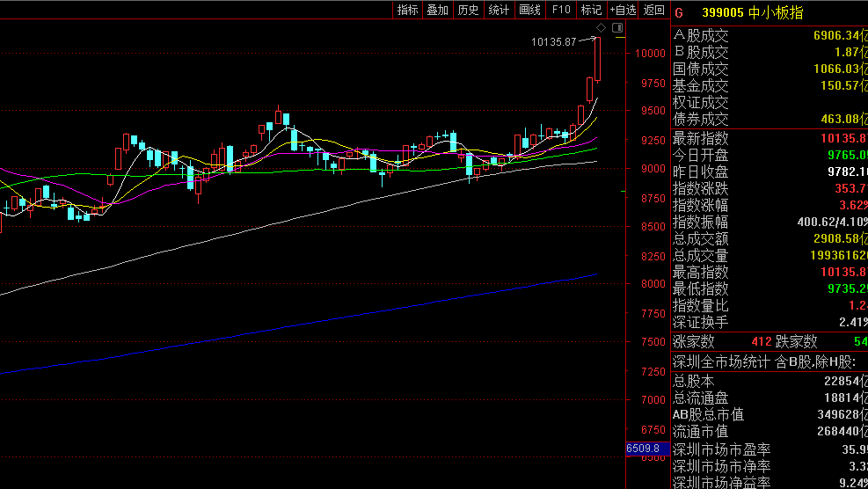Select the B股成交 row

click(x=770, y=52)
